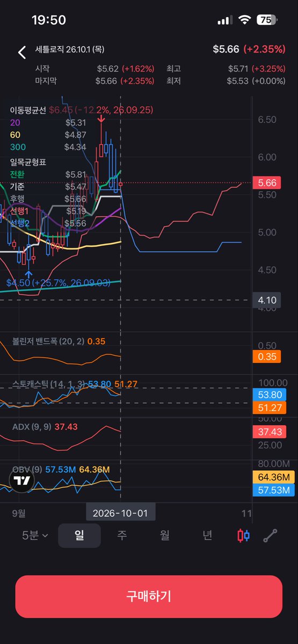This screenshot has width=298, height=644.
Task: Select the 일 daily timeframe tab
Action: pos(79,535)
